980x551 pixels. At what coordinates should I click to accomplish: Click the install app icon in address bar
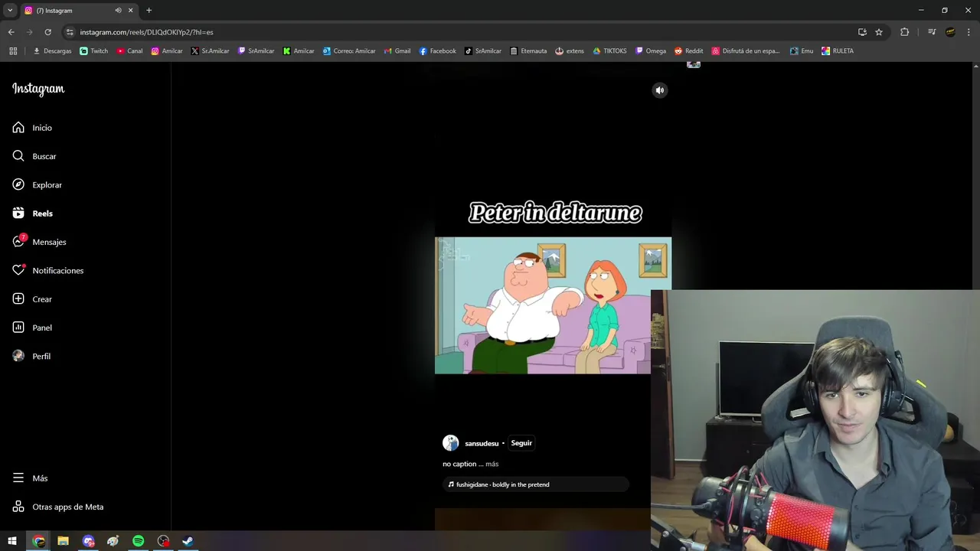pos(862,32)
